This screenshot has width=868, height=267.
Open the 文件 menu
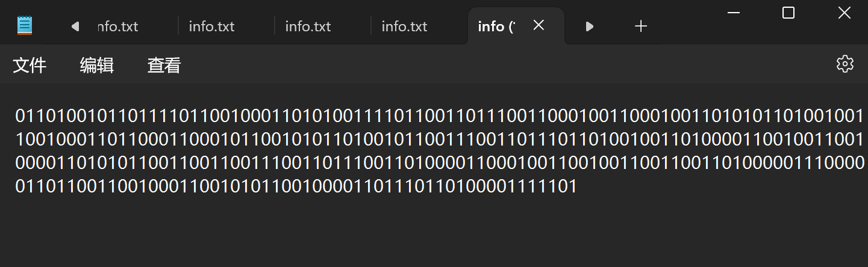pyautogui.click(x=30, y=65)
